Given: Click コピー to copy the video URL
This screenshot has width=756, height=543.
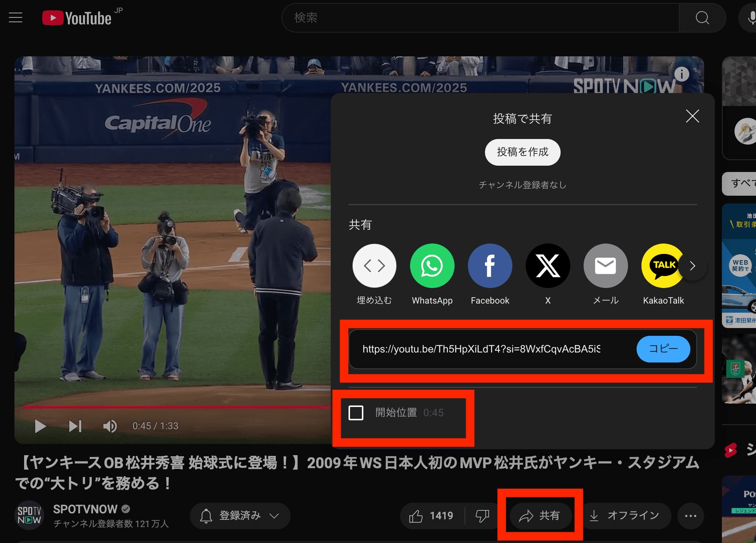Looking at the screenshot, I should tap(662, 349).
